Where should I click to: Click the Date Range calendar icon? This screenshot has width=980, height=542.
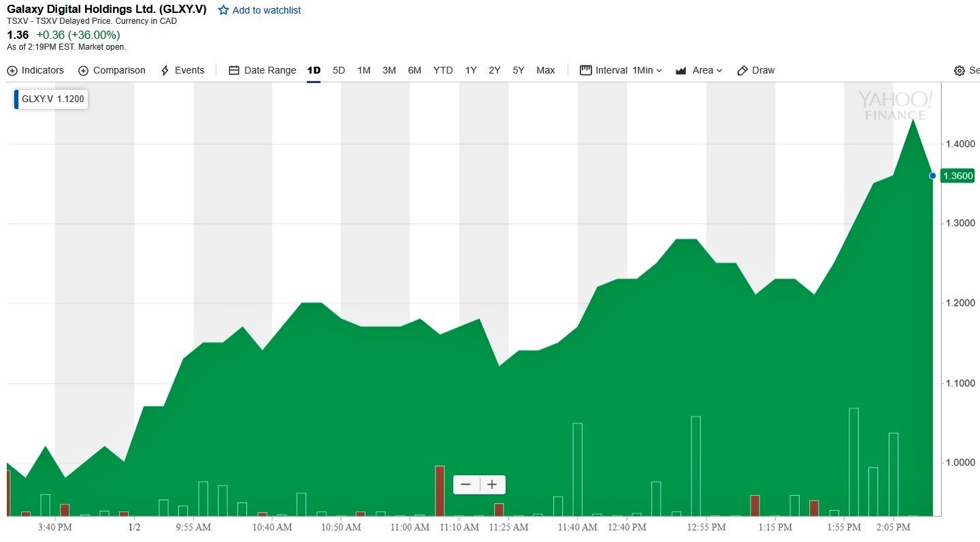pos(234,71)
